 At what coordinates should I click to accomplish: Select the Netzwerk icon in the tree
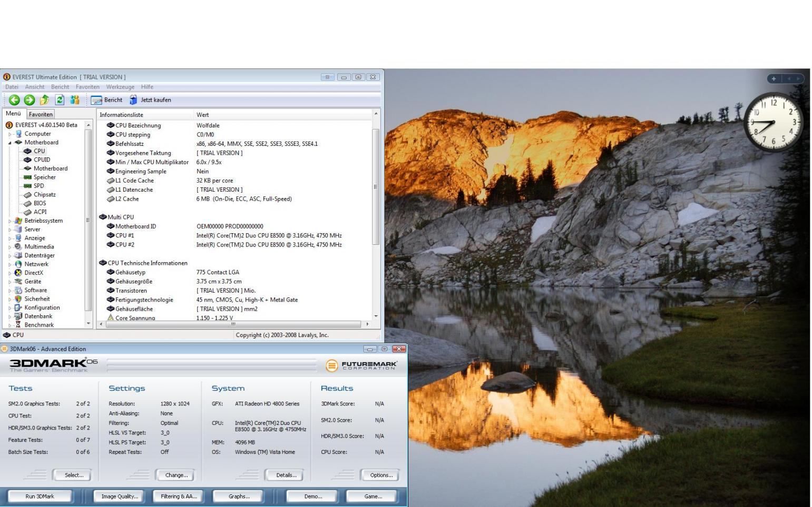(x=18, y=264)
